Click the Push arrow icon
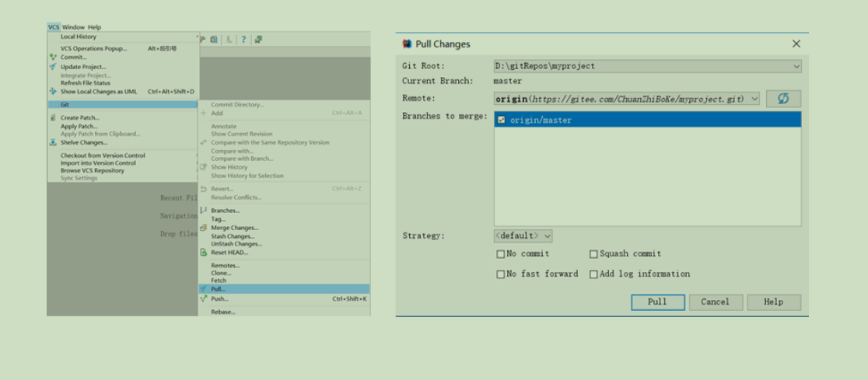The height and width of the screenshot is (380, 868). point(203,298)
